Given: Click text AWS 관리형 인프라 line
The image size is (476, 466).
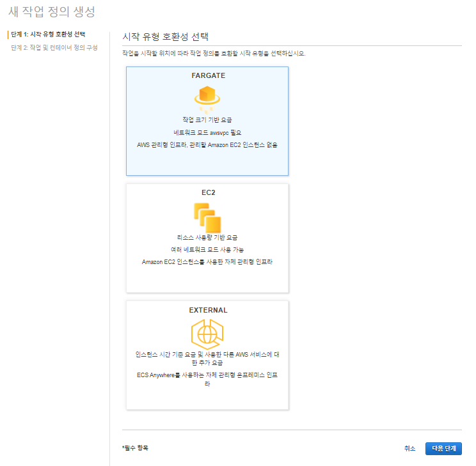Looking at the screenshot, I should click(x=207, y=145).
